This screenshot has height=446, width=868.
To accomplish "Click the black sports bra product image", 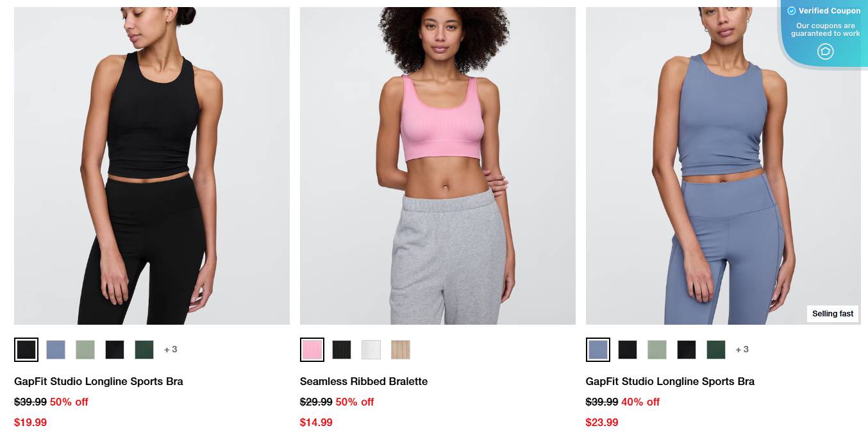I will point(152,166).
